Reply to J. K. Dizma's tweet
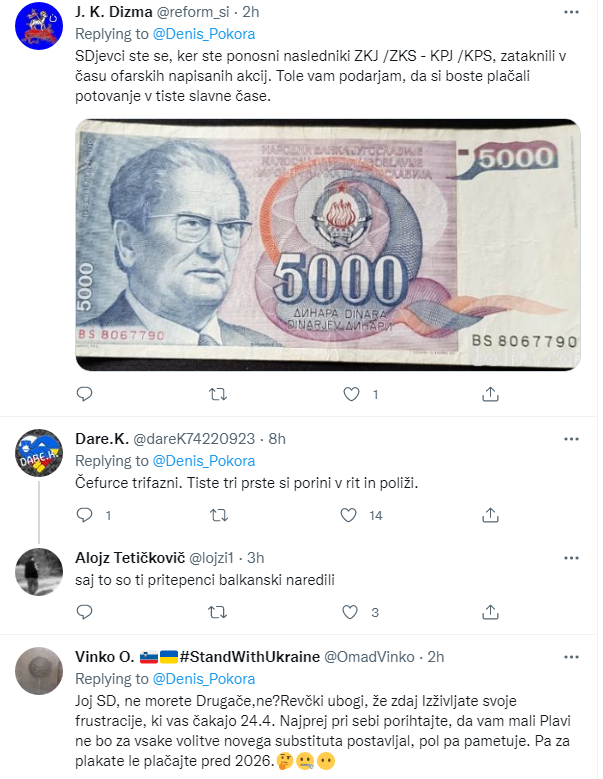 click(x=84, y=394)
